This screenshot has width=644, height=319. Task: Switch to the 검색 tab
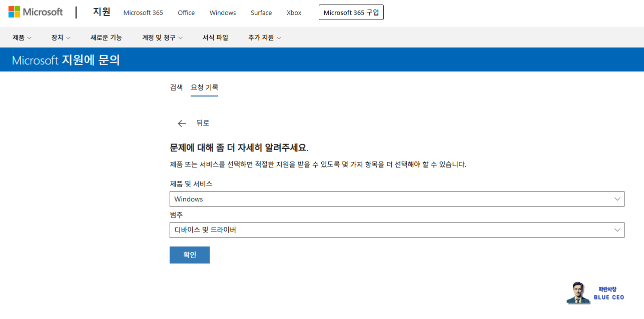click(176, 87)
